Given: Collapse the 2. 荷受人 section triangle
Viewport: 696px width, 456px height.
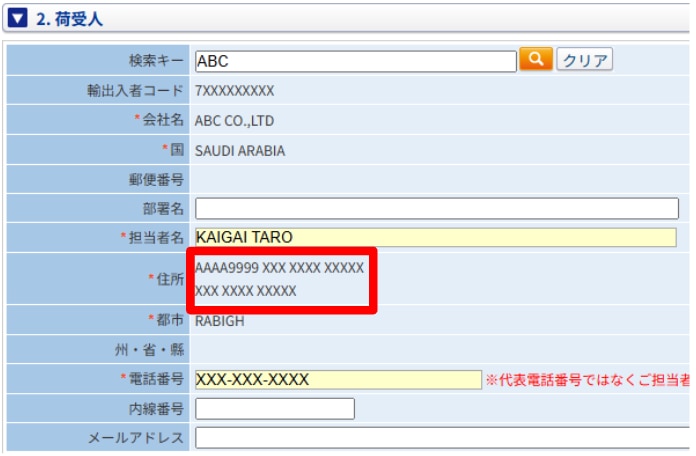Looking at the screenshot, I should (18, 19).
